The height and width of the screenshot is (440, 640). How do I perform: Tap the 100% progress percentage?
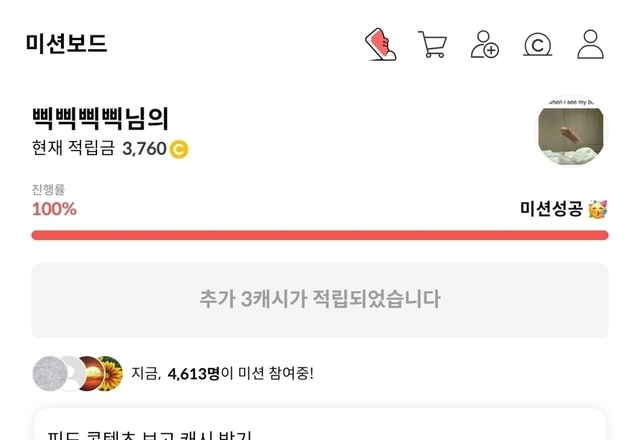[54, 209]
